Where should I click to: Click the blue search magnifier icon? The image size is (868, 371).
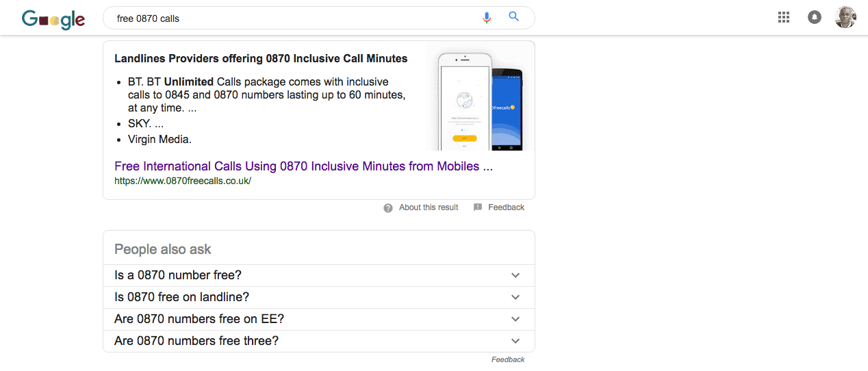pos(514,17)
